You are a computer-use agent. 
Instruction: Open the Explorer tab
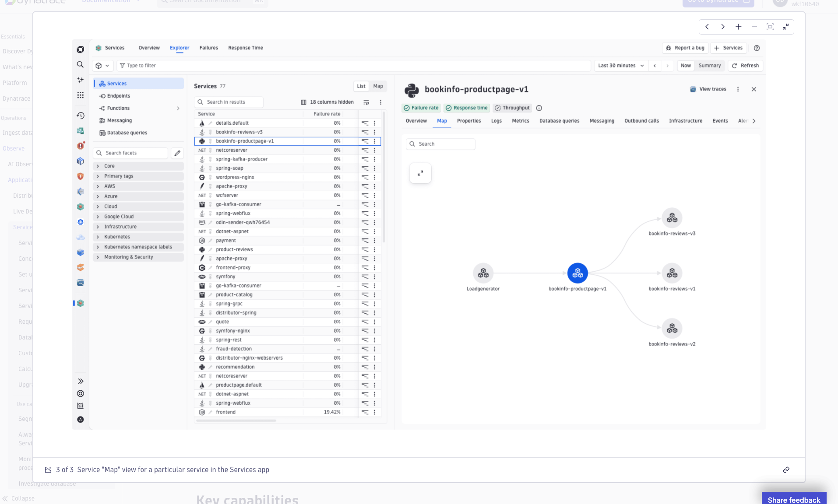click(180, 48)
